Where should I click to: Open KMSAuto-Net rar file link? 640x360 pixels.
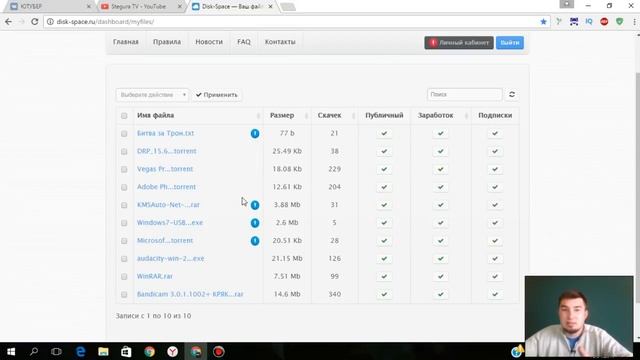[x=168, y=205]
